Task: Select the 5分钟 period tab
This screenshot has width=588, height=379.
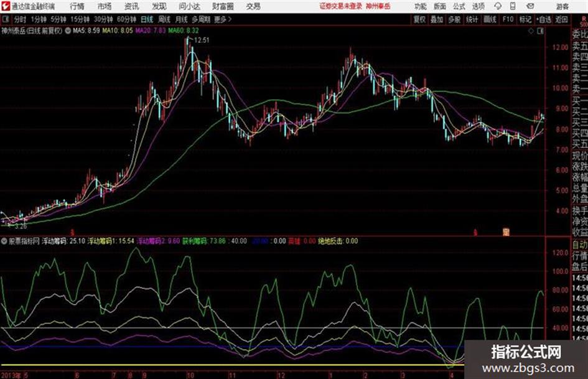Action: tap(58, 19)
